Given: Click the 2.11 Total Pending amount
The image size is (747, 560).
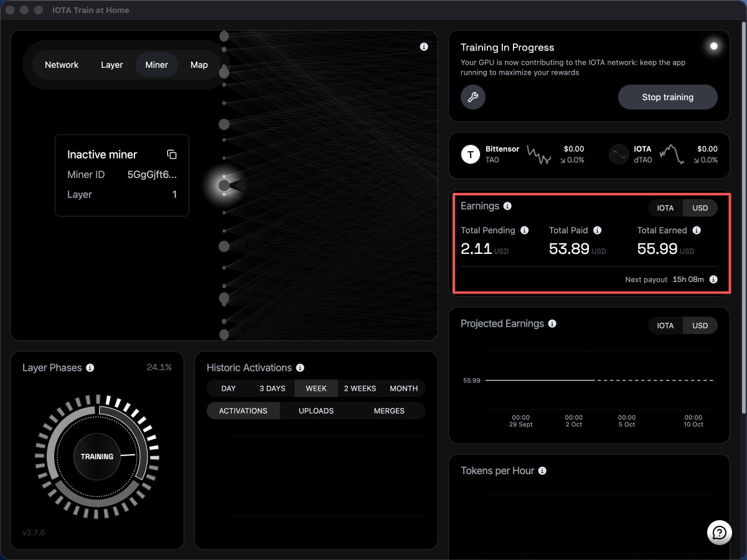Looking at the screenshot, I should click(x=476, y=249).
